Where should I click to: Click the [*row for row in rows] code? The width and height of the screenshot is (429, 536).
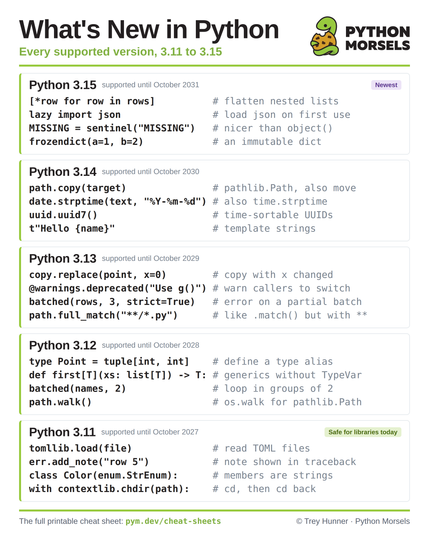pyautogui.click(x=92, y=101)
